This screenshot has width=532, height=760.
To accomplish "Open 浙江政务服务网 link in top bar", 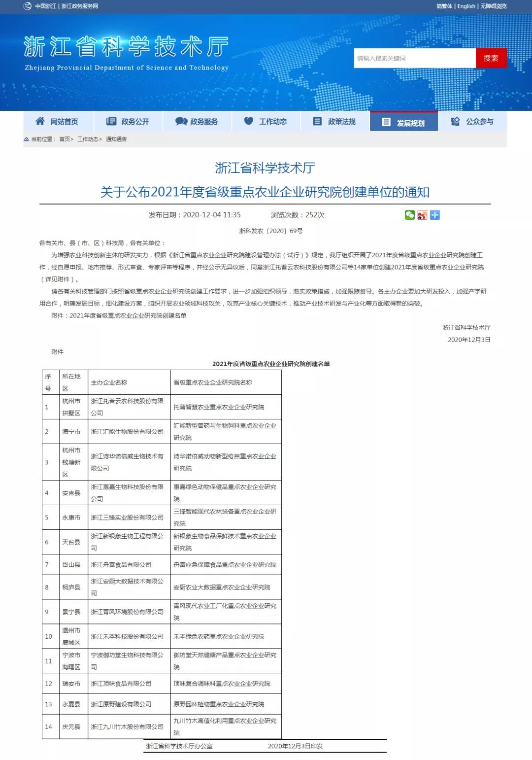I will (80, 6).
